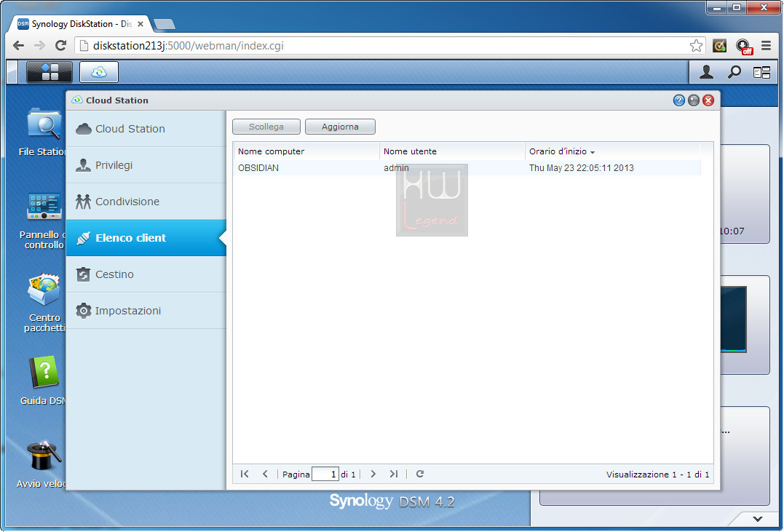Screen dimensions: 784x532
Task: Refresh list with pagination reload icon
Action: click(420, 474)
